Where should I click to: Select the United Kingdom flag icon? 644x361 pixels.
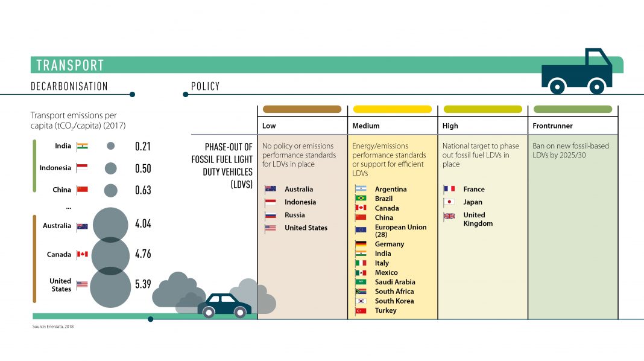tap(449, 216)
